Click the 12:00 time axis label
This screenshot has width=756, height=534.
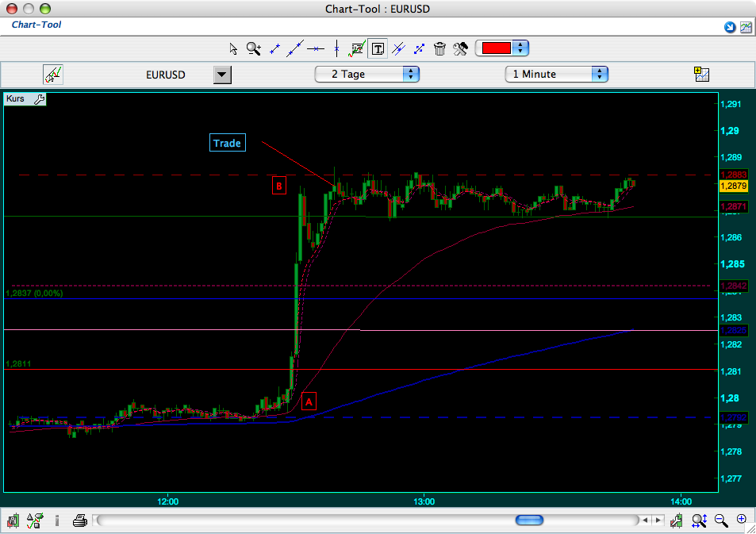(168, 501)
